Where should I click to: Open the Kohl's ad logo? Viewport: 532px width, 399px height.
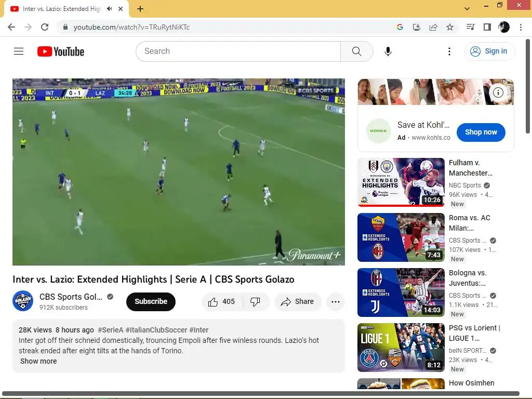[378, 131]
